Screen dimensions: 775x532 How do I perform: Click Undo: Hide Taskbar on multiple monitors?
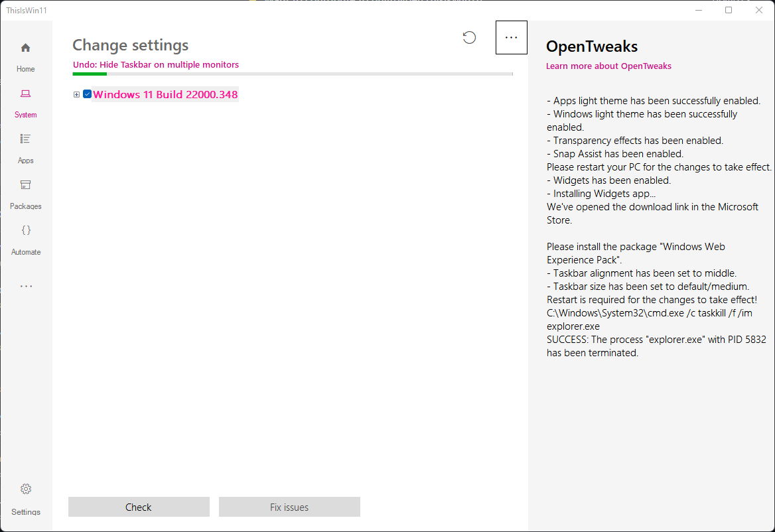point(155,65)
